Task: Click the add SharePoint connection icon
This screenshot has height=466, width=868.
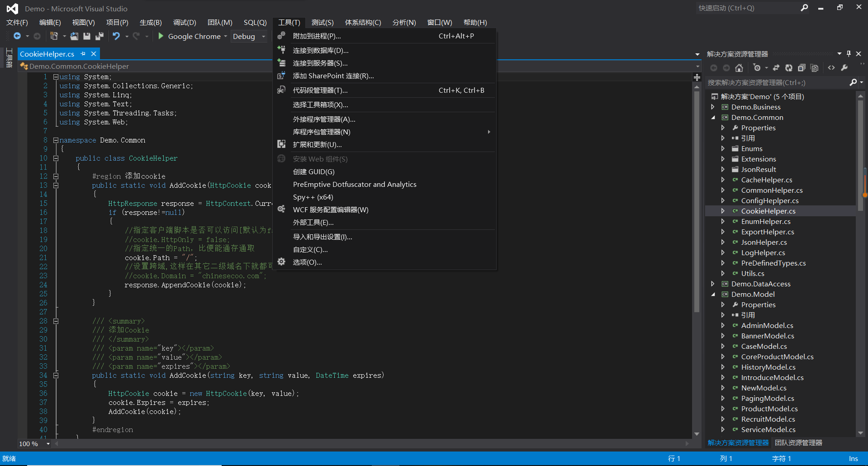Action: [x=281, y=76]
